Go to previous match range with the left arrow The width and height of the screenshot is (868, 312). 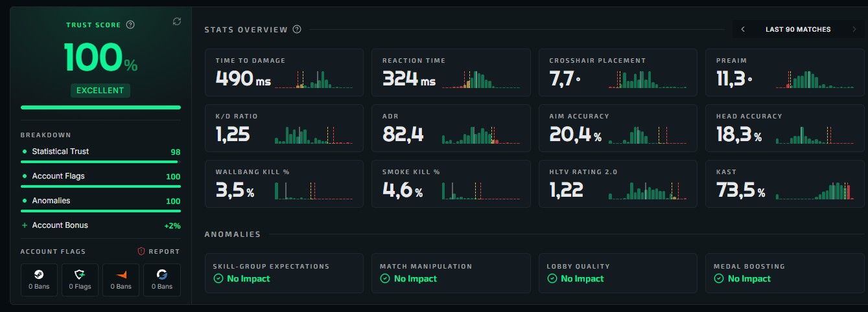point(743,29)
